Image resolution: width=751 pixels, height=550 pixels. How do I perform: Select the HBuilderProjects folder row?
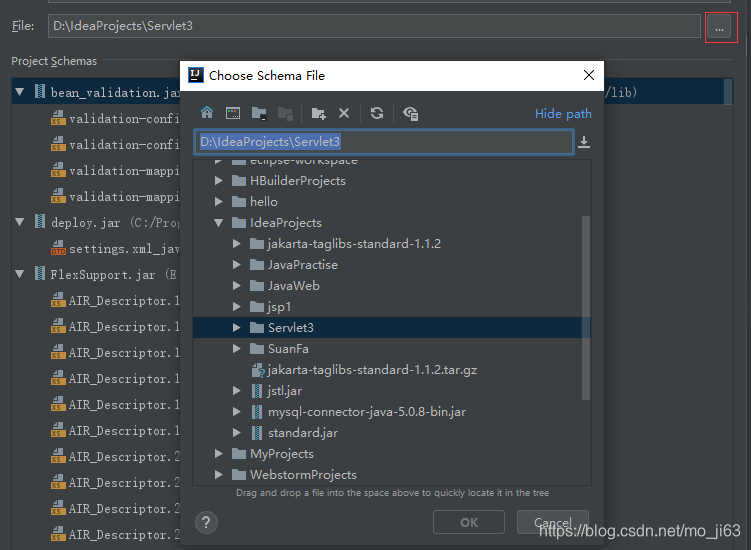point(392,181)
